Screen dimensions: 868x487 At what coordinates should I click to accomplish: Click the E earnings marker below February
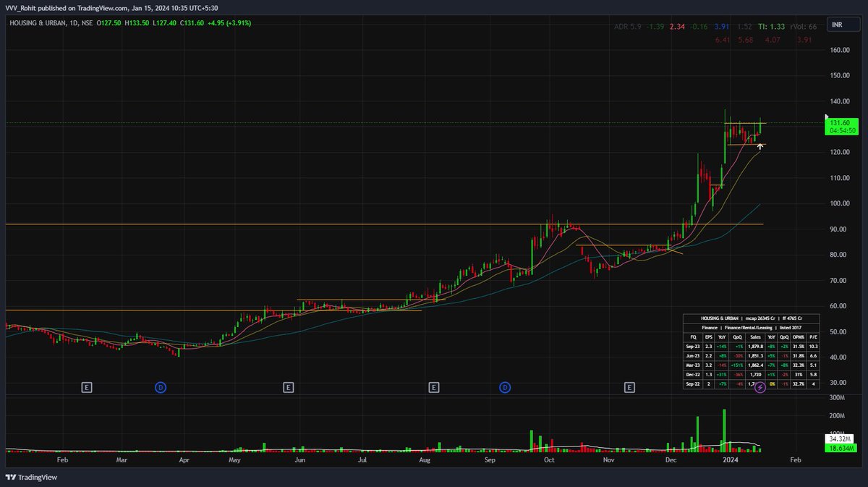pyautogui.click(x=87, y=386)
